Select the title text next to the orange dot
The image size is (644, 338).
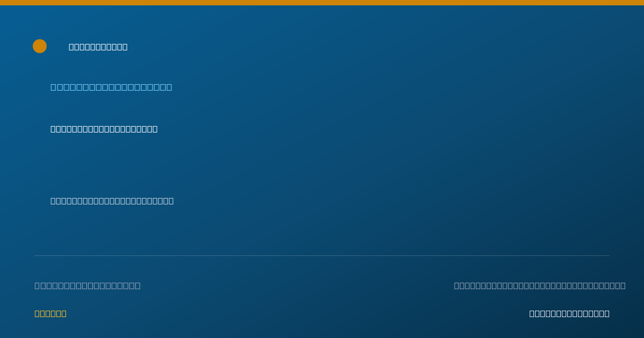pos(98,47)
